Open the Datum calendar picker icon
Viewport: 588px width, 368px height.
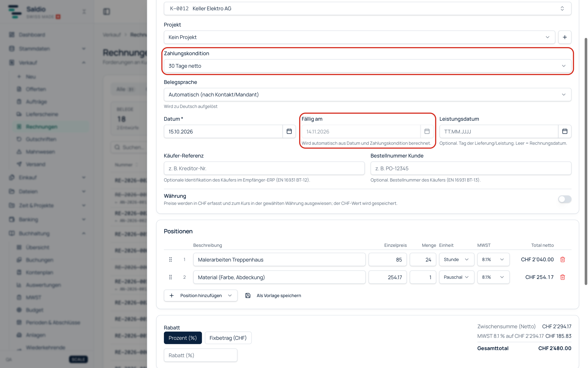289,131
